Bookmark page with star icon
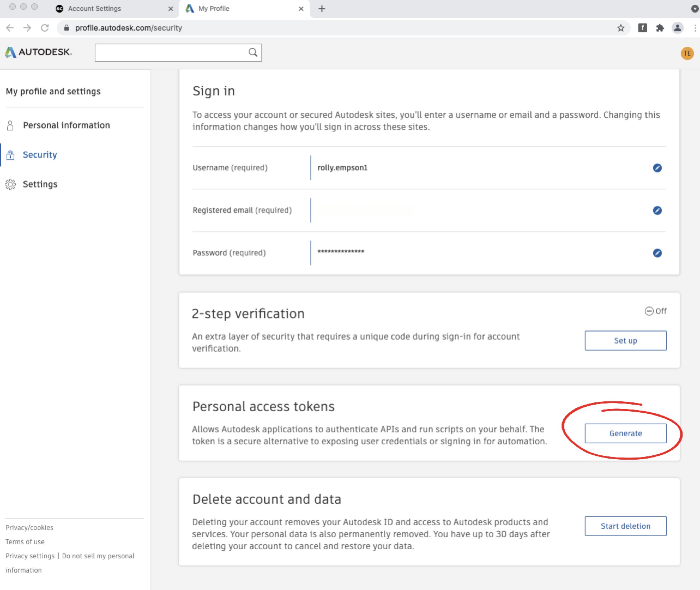The image size is (700, 590). pos(621,28)
